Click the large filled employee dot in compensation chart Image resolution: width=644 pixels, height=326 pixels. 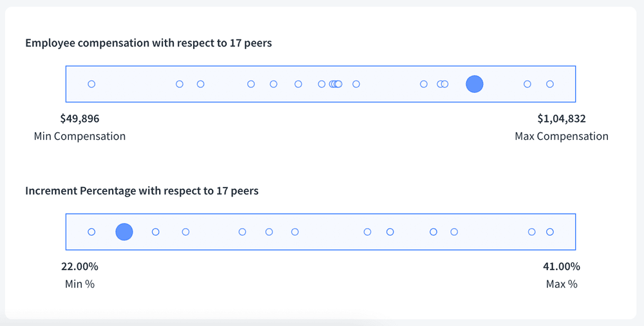point(475,84)
